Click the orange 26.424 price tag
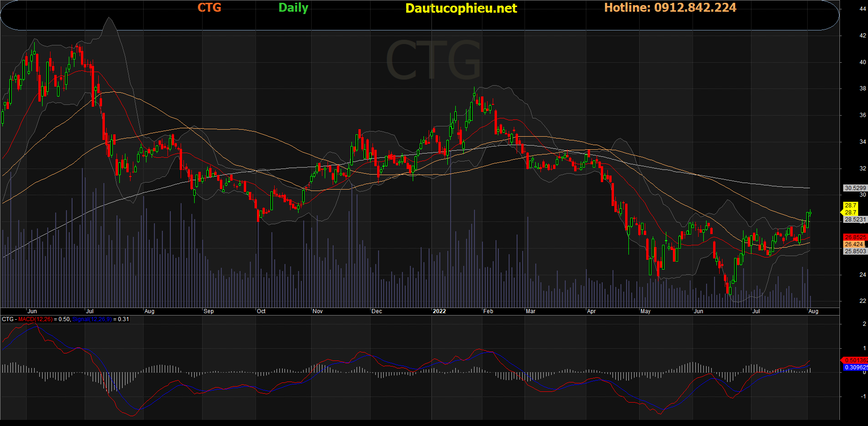The image size is (868, 426). (854, 244)
